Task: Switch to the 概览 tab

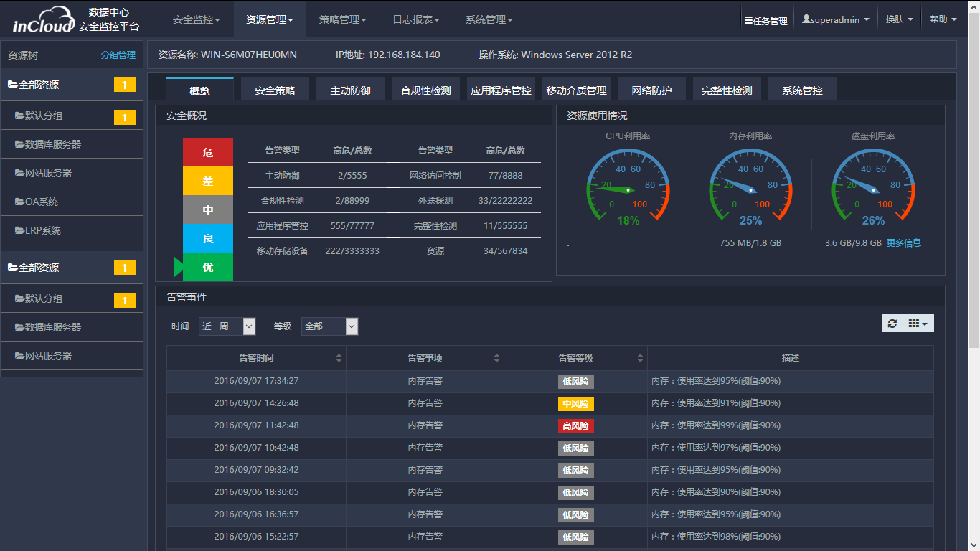Action: pyautogui.click(x=199, y=90)
